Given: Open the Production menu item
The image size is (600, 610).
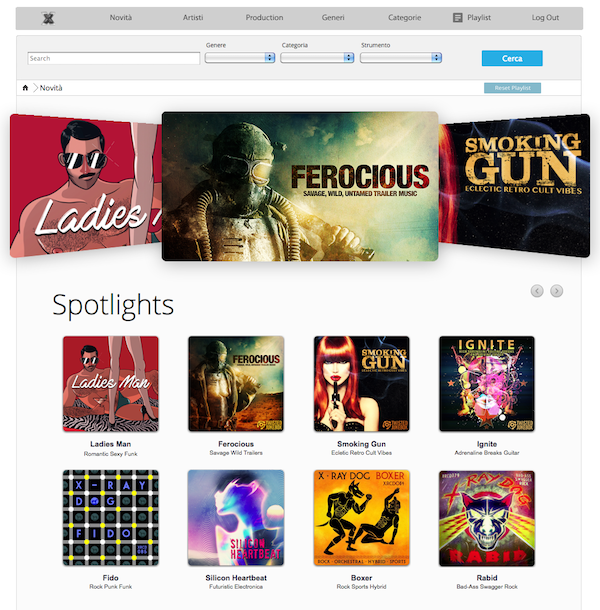Looking at the screenshot, I should [264, 18].
